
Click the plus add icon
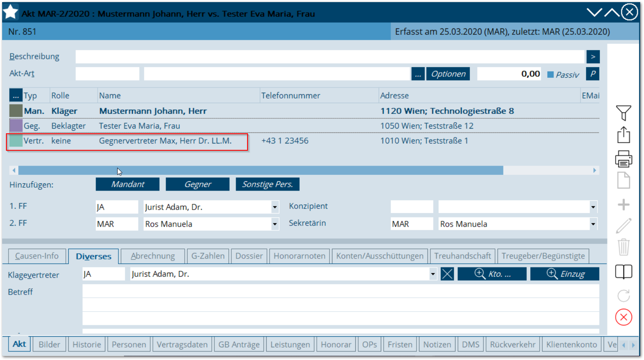(624, 205)
